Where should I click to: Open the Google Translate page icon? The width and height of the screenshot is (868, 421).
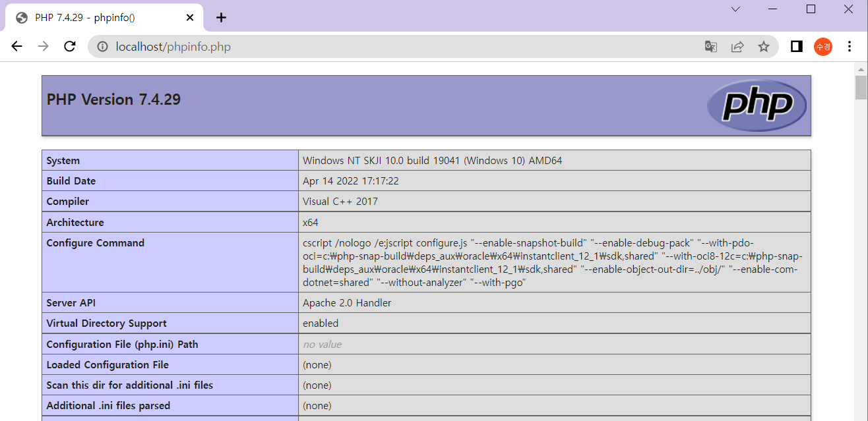click(710, 47)
